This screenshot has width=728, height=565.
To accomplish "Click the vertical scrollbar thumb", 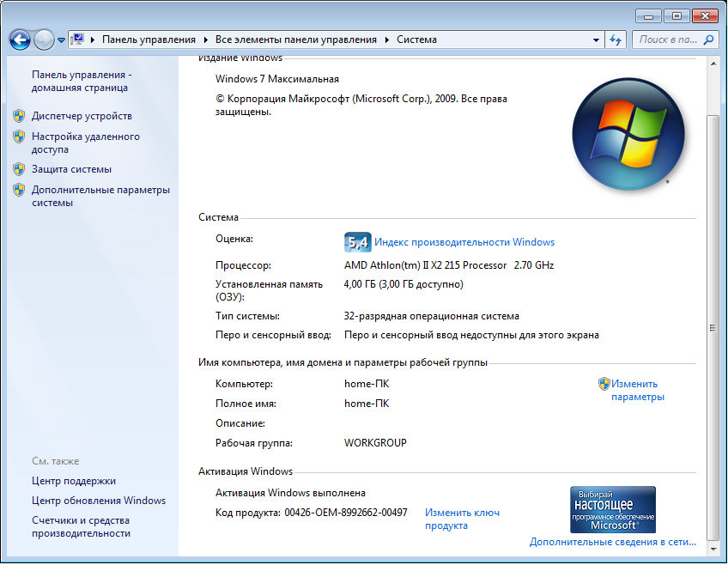I will 713,328.
